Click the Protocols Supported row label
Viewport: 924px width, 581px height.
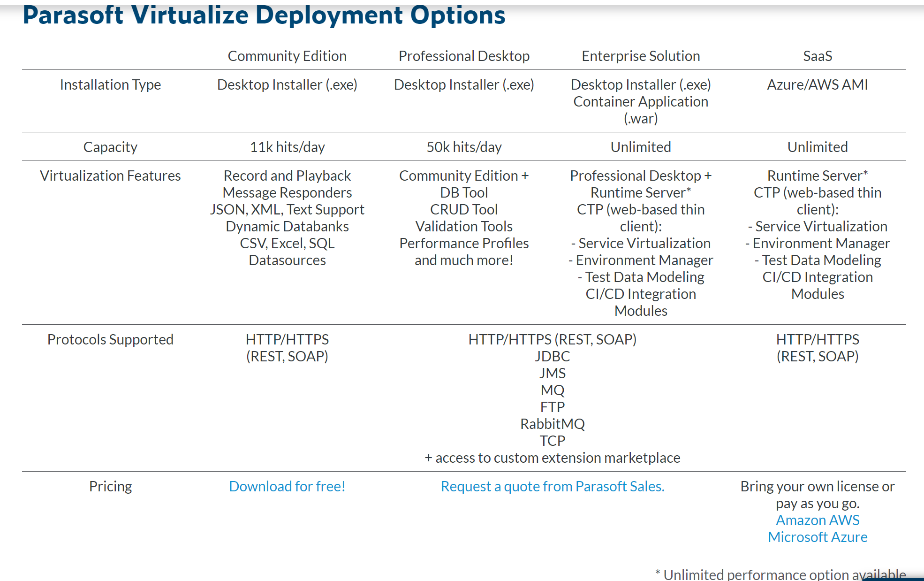coord(110,339)
